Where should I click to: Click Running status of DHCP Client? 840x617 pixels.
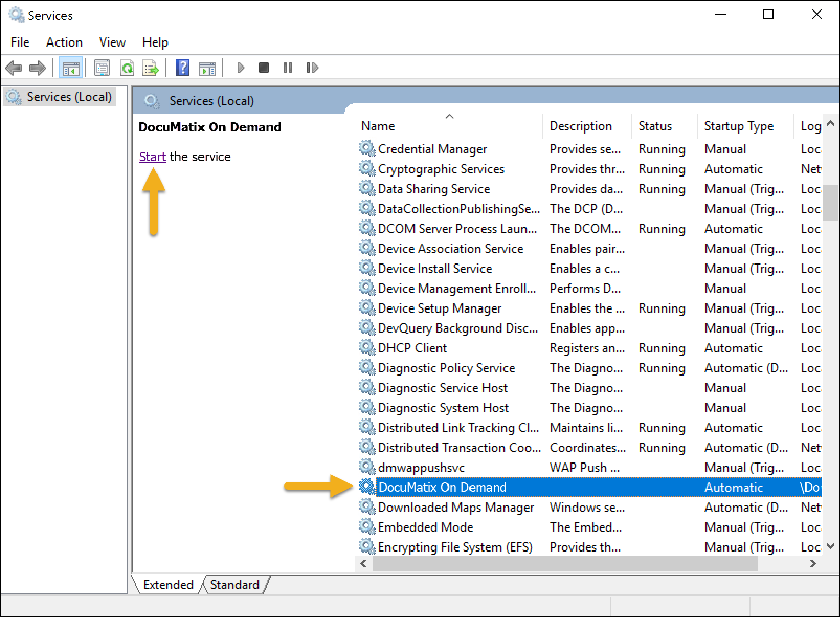pyautogui.click(x=662, y=348)
